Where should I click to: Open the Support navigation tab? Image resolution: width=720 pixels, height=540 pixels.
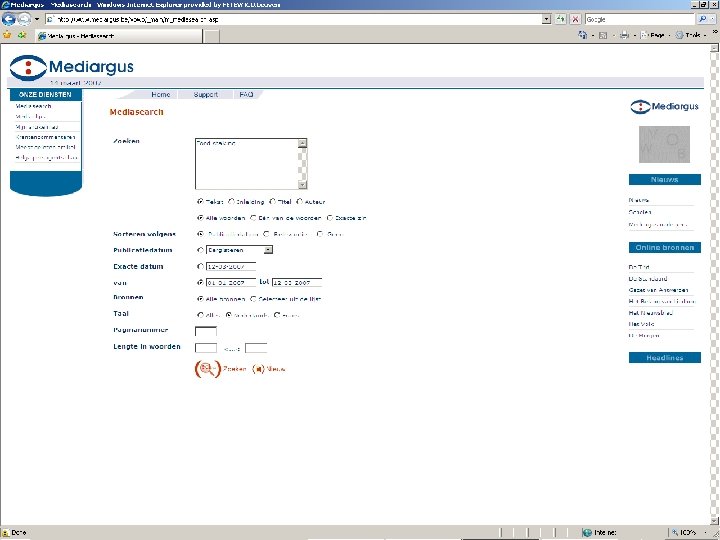coord(206,95)
